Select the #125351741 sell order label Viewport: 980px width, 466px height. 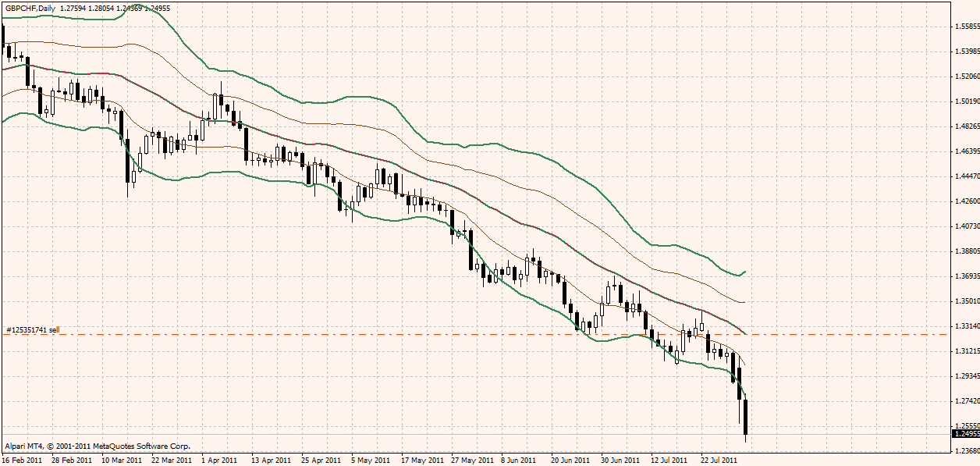[33, 330]
